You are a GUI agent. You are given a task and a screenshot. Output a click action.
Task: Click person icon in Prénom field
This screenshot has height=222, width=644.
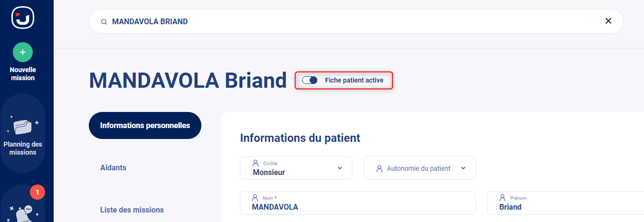(x=502, y=197)
